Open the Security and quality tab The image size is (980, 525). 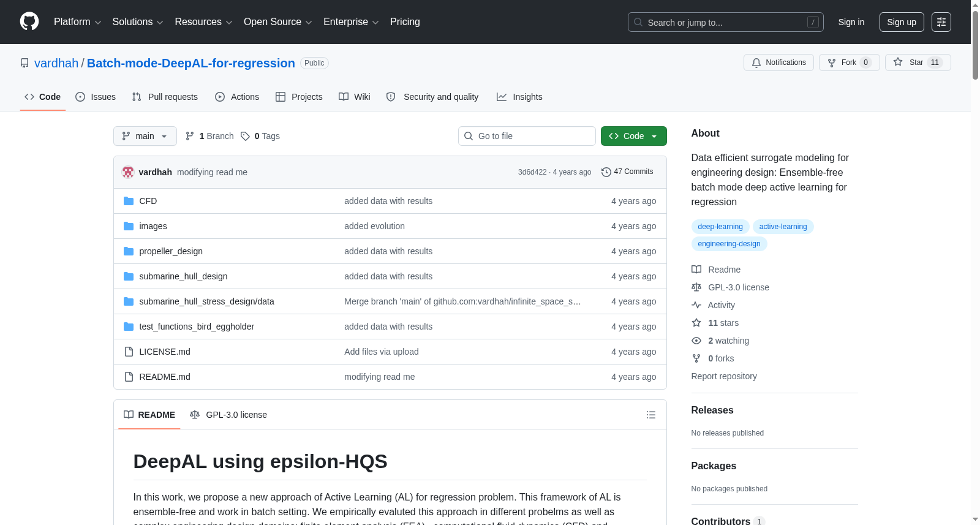tap(432, 97)
